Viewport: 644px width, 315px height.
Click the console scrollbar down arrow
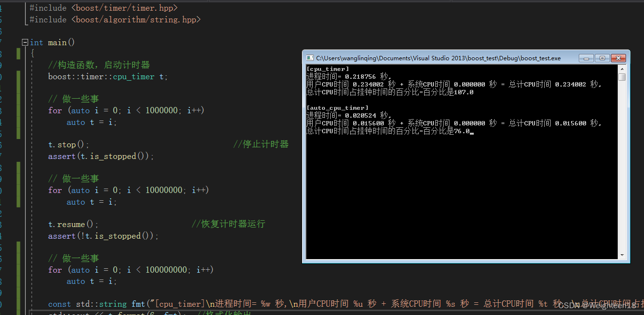622,254
